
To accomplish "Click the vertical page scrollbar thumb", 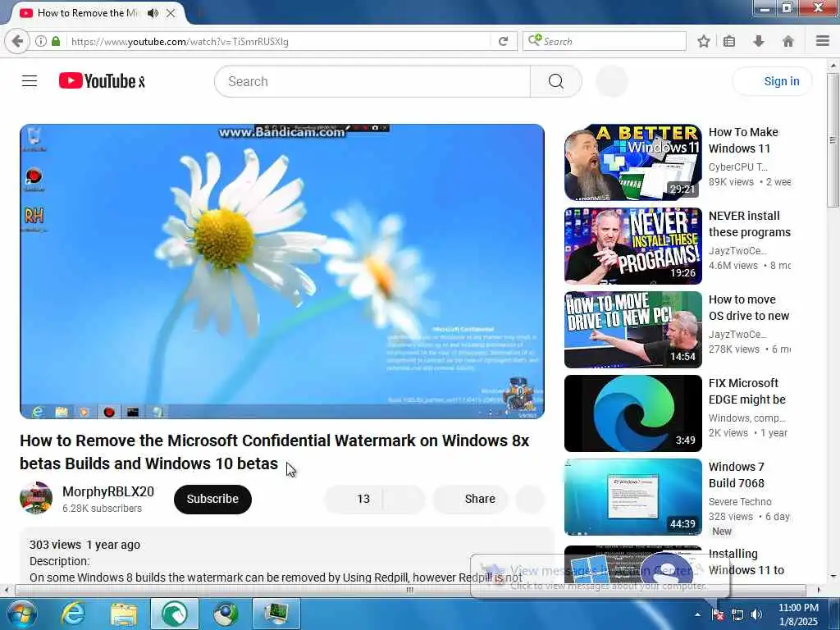I will [833, 139].
